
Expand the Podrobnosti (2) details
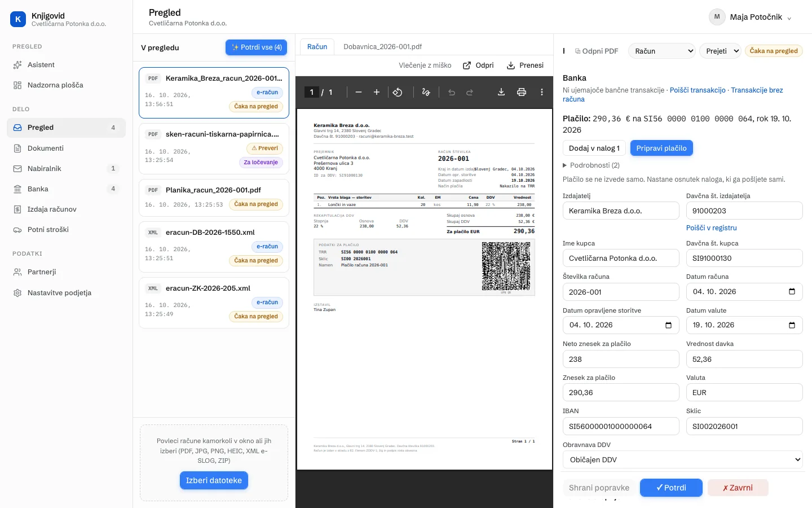pos(591,165)
